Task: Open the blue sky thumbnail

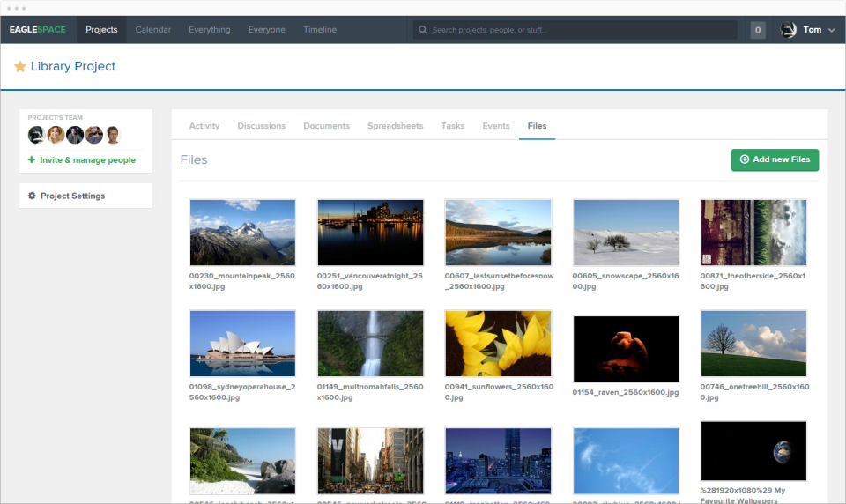Action: click(626, 461)
